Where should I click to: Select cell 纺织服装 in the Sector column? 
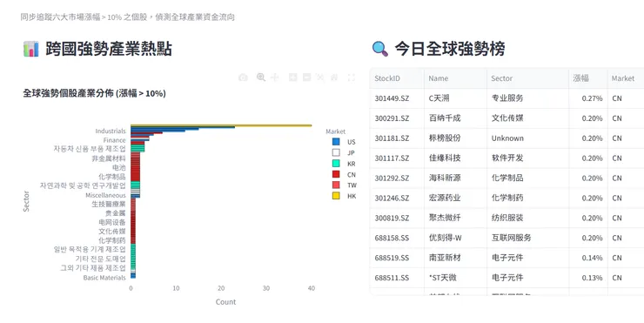tap(527, 218)
